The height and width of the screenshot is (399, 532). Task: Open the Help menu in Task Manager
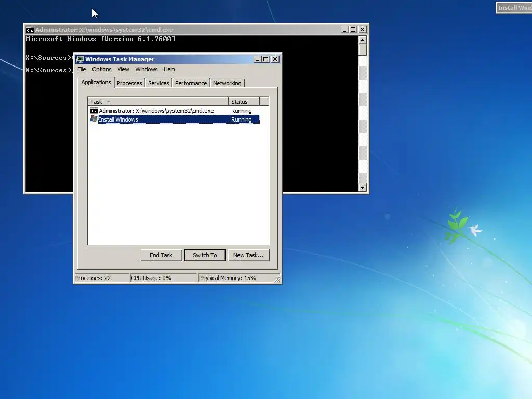(169, 69)
